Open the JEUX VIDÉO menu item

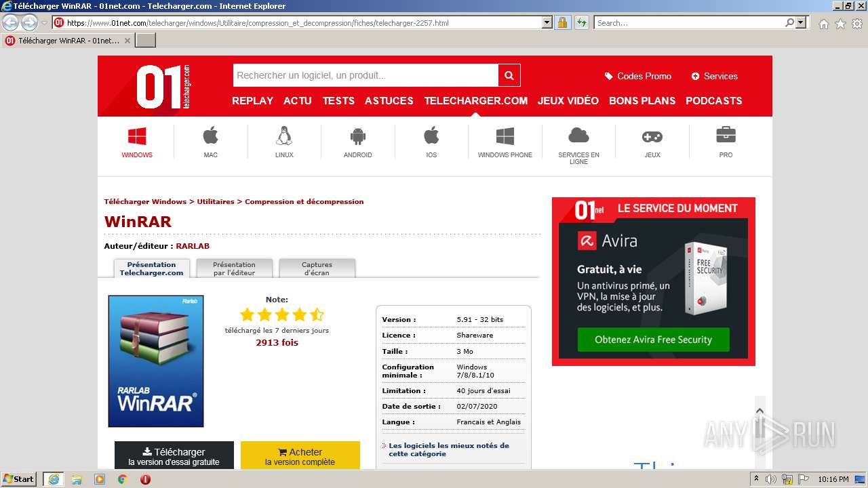tap(568, 101)
